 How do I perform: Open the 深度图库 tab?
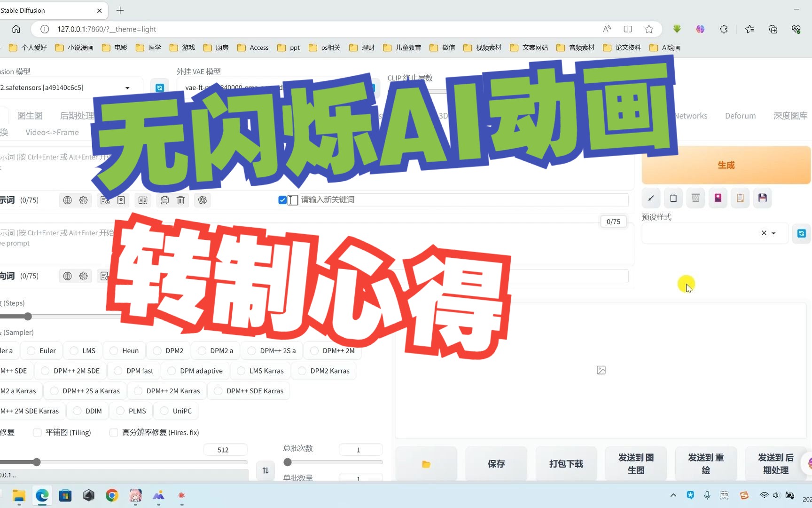tap(790, 116)
